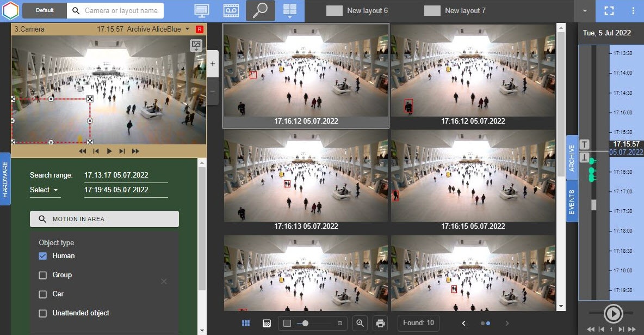Click the zoom-in magnifier below results
This screenshot has width=644, height=335.
coord(360,323)
